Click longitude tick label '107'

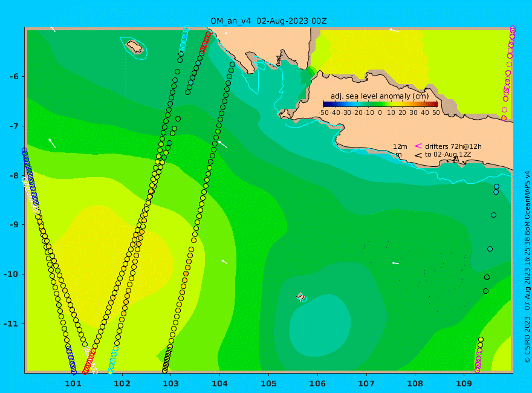point(366,384)
